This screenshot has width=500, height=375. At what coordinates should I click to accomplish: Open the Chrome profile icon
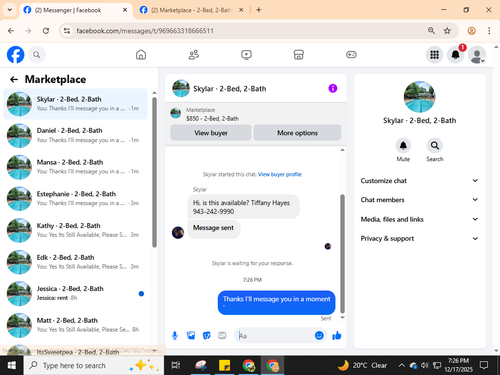(472, 31)
